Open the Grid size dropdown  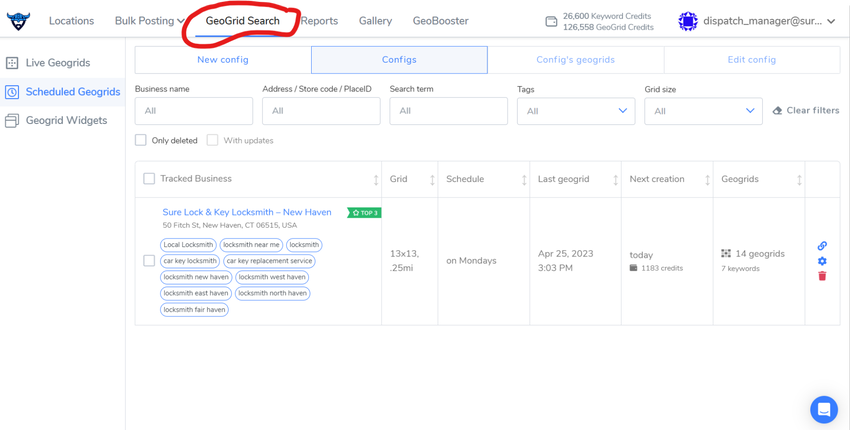[703, 111]
